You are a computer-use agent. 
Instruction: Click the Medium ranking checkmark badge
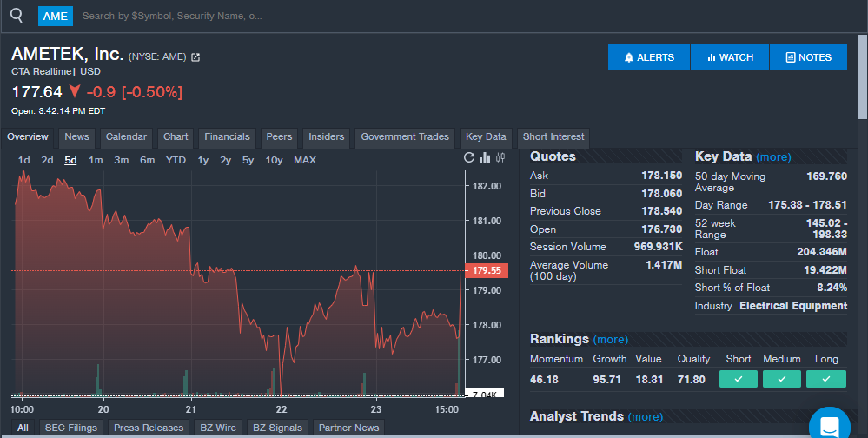(x=782, y=379)
